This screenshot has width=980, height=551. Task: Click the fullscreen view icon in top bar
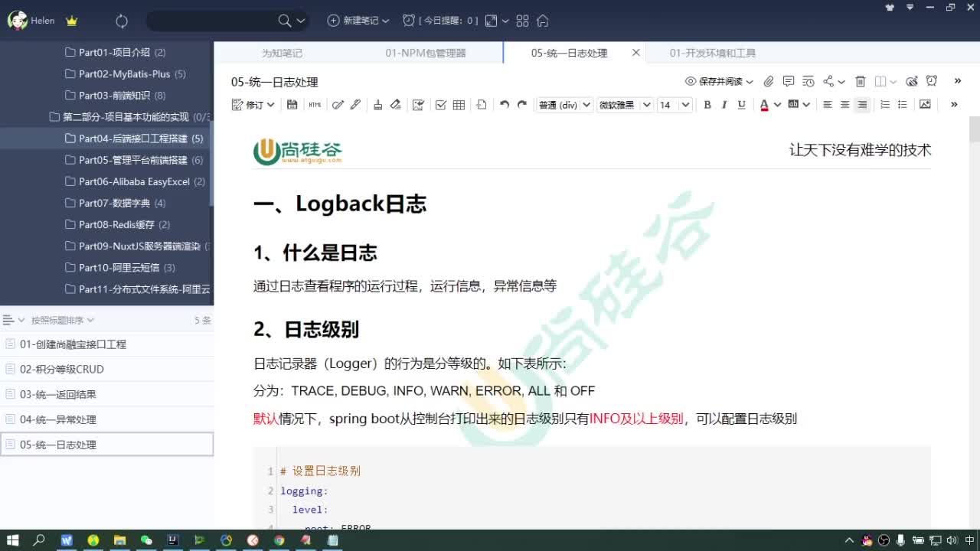tap(492, 21)
